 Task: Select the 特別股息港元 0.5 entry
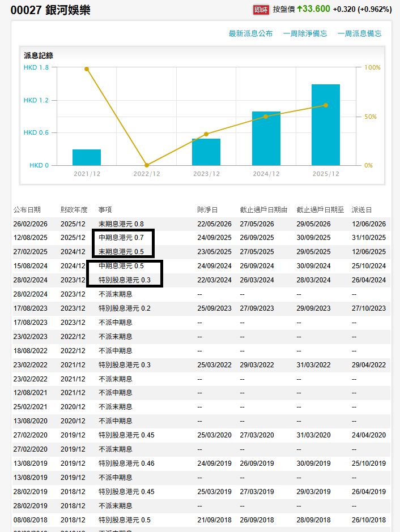(125, 520)
